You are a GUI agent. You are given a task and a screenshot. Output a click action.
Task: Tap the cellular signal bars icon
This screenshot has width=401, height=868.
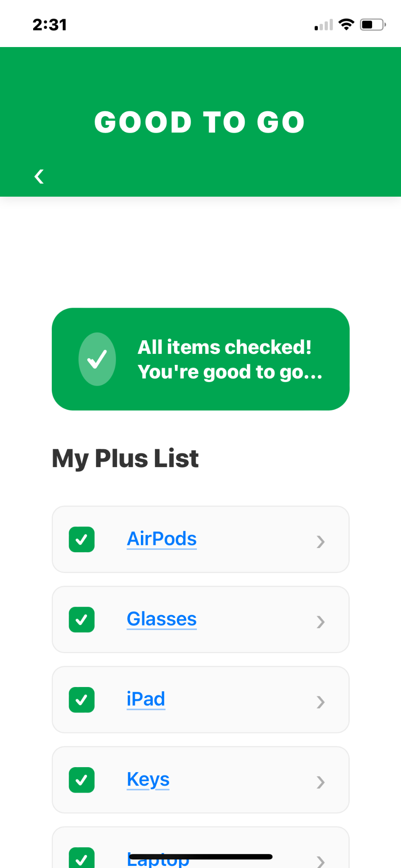[x=323, y=25]
